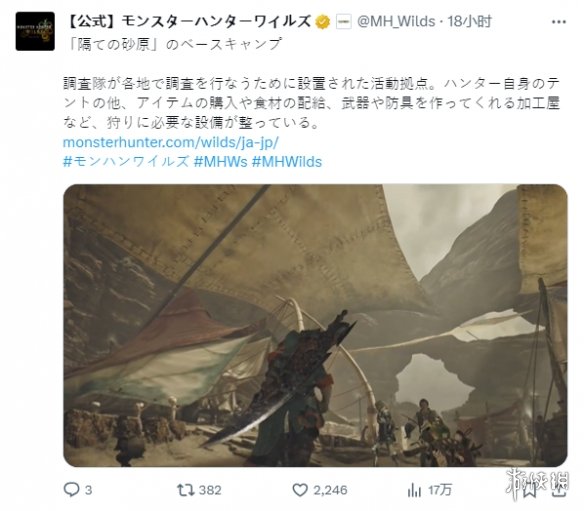Open the view analytics bar chart icon

414,490
